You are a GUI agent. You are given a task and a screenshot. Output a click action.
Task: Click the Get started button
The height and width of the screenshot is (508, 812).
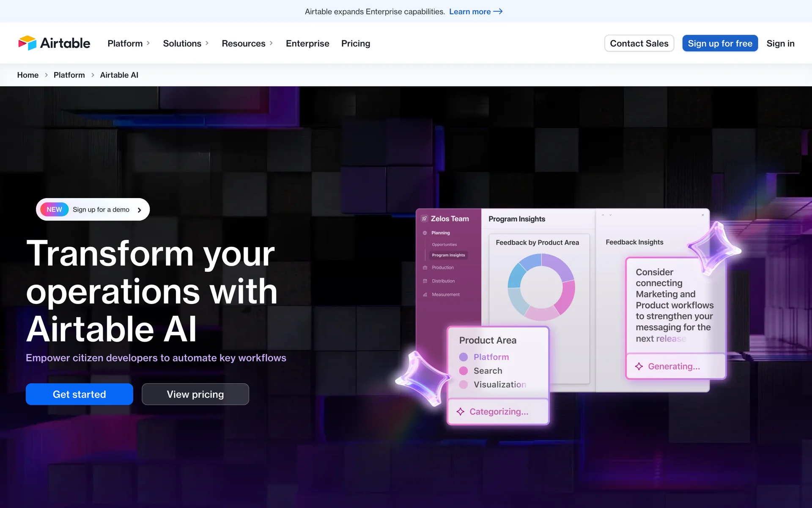(x=80, y=394)
